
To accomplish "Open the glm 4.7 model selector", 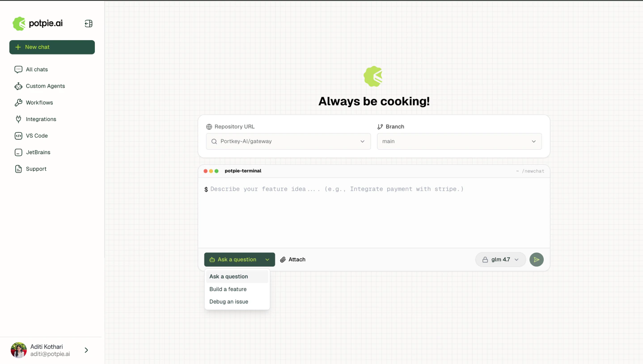I will (x=500, y=259).
